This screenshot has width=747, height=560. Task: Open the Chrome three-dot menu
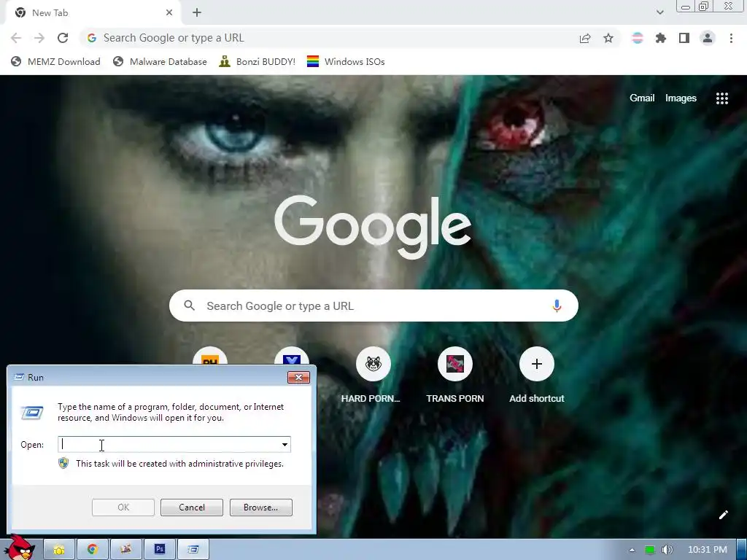(x=731, y=38)
